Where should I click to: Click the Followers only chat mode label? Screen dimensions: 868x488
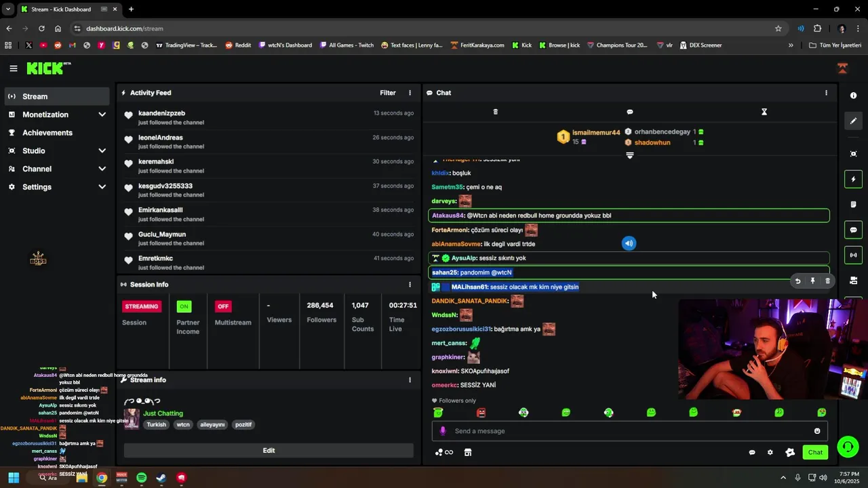[458, 401]
